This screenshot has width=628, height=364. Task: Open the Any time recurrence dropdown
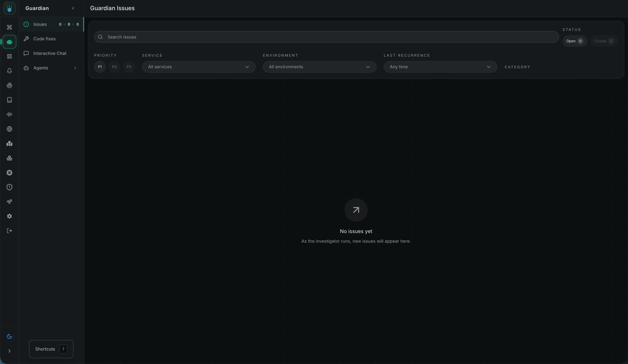tap(440, 67)
